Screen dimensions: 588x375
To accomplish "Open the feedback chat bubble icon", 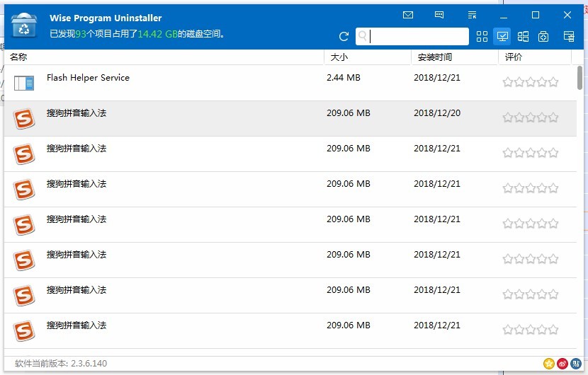I will [x=439, y=15].
